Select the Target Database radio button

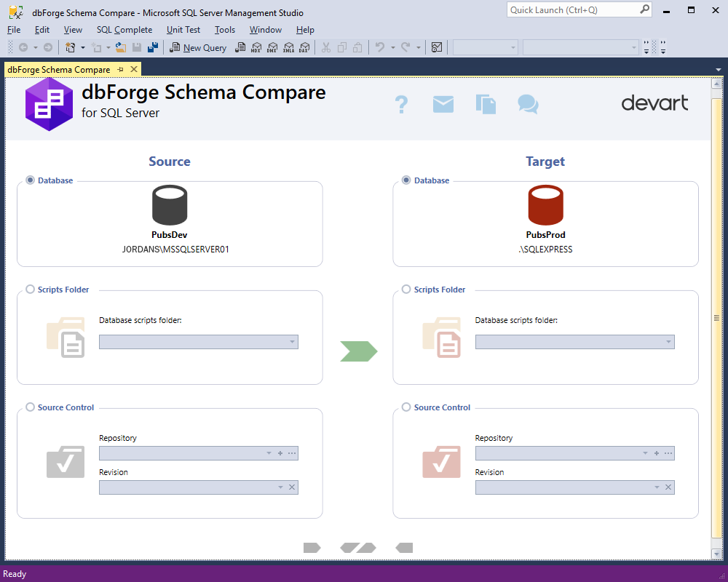tap(406, 180)
